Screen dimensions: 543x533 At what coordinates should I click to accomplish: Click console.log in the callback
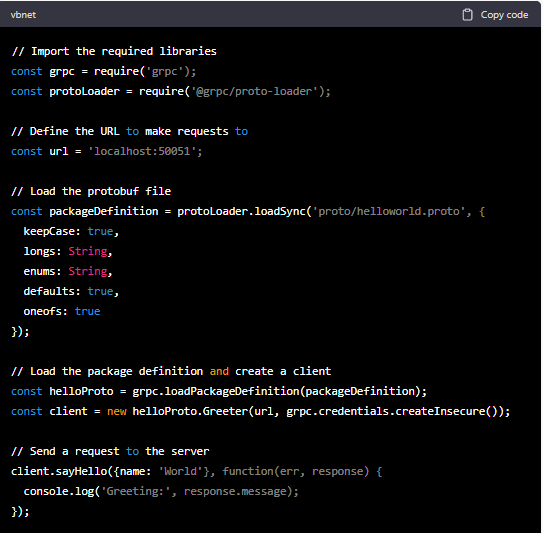click(59, 491)
